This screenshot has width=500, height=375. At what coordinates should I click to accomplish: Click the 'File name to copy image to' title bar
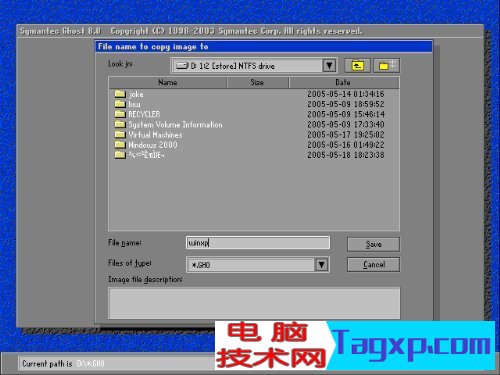click(x=263, y=47)
